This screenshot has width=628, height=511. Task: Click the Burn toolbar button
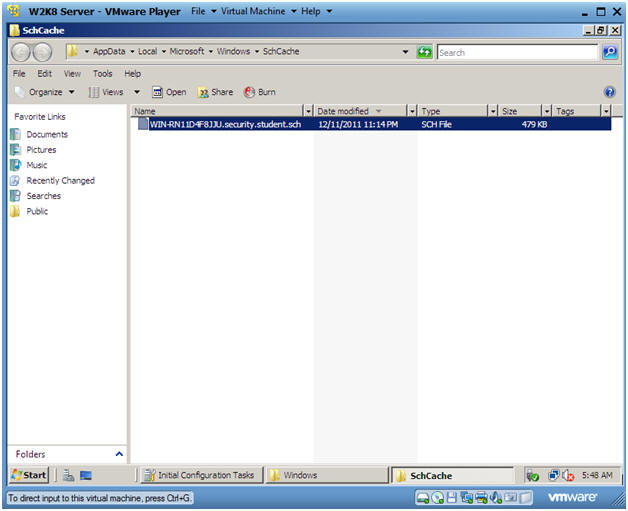260,92
